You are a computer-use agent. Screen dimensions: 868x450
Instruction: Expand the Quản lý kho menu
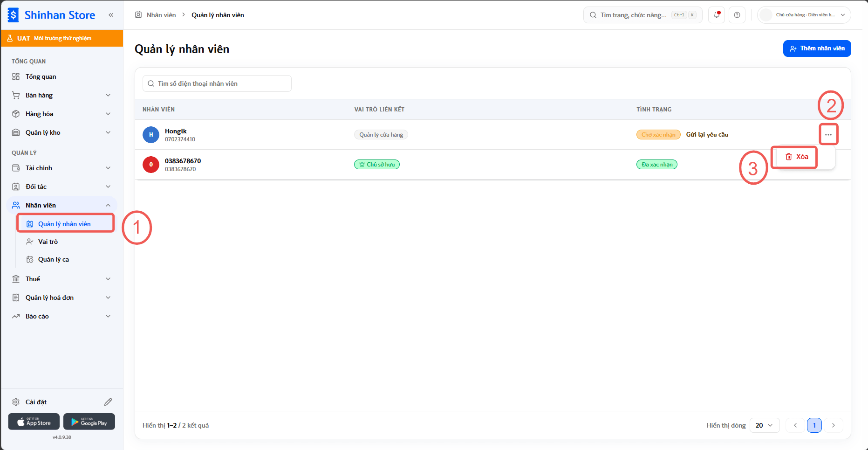[x=62, y=132]
